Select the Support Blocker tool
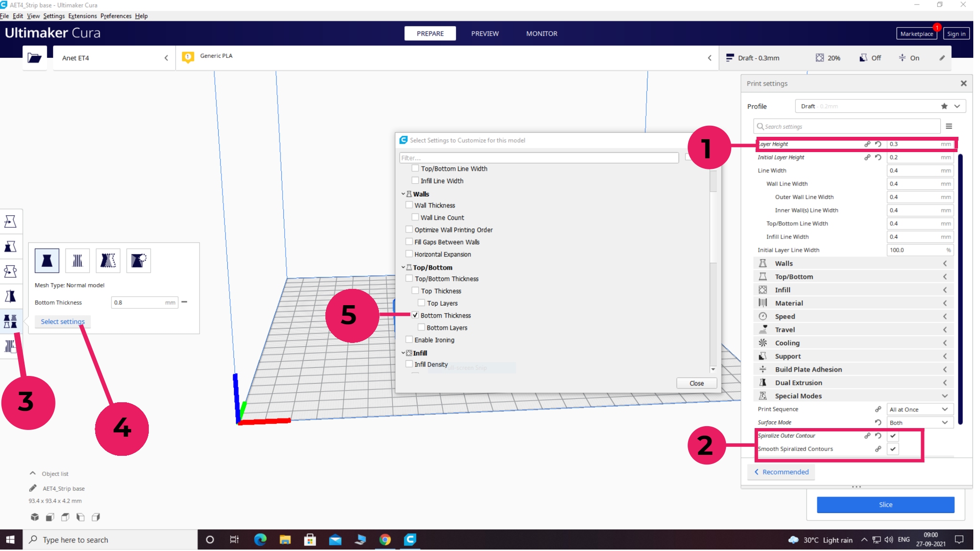This screenshot has width=980, height=551. tap(10, 346)
